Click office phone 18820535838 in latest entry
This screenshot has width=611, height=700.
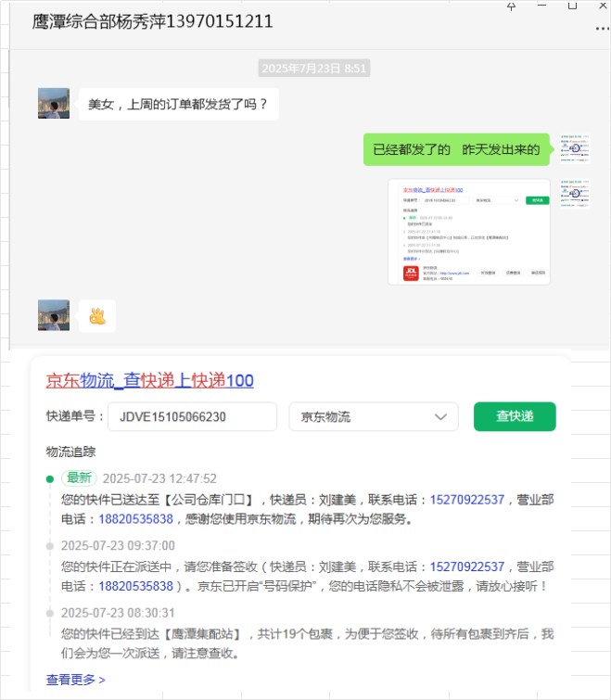tap(135, 519)
